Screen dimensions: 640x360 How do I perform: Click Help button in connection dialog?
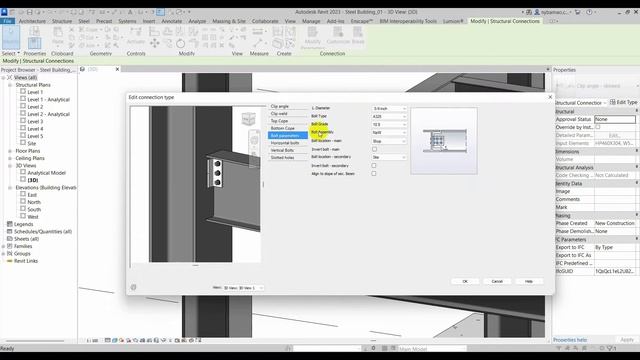point(529,281)
